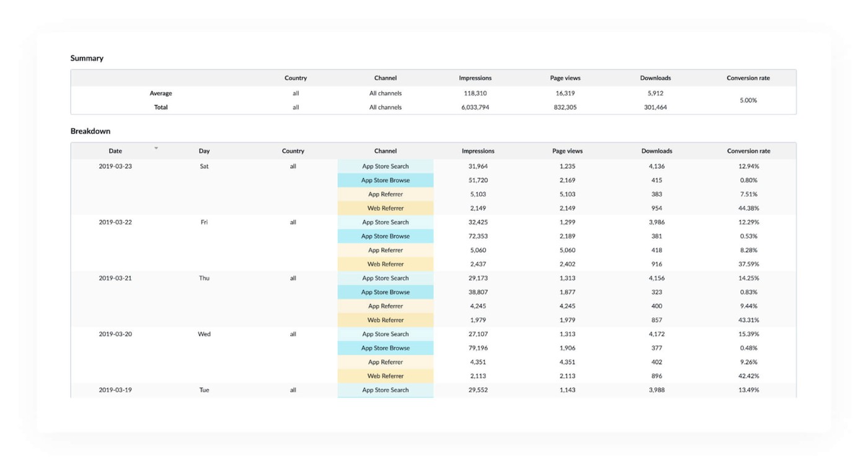
Task: Click the Total row label in Summary
Action: coord(161,107)
